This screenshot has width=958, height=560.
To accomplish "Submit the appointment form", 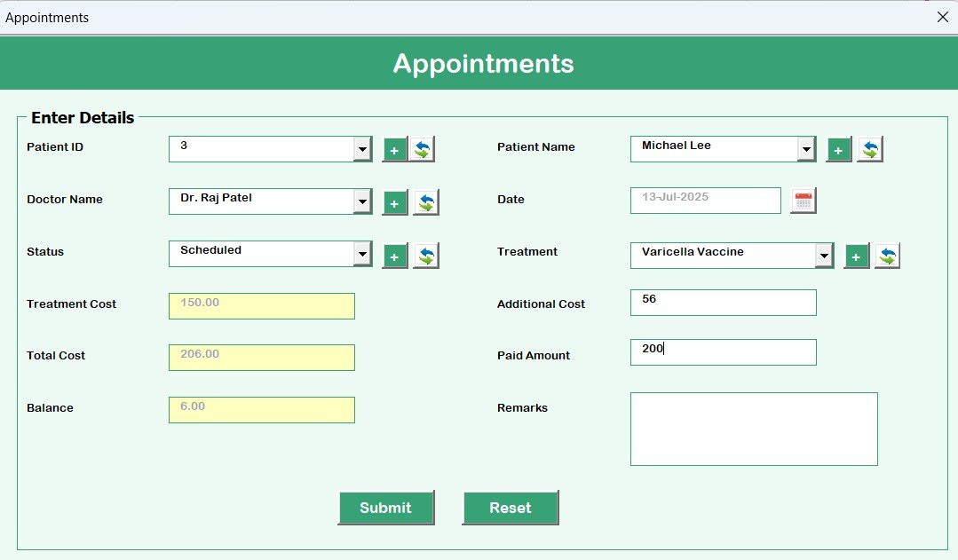I will [386, 508].
